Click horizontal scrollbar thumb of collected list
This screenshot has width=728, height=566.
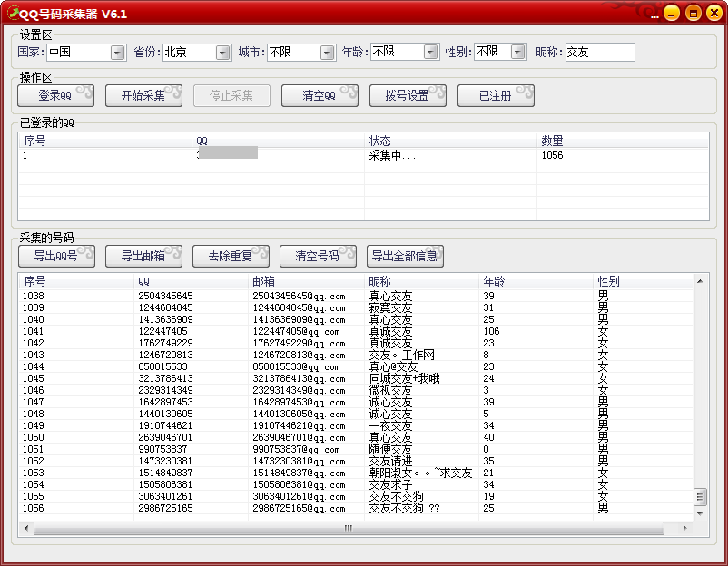[349, 528]
